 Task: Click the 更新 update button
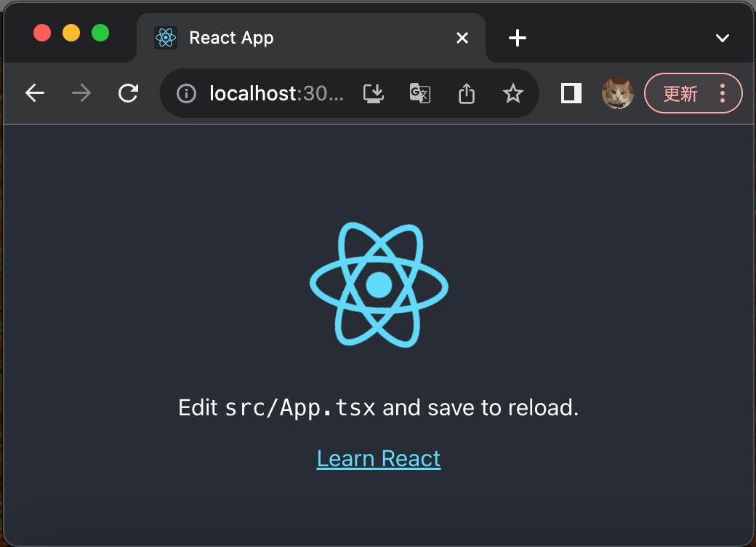[x=680, y=94]
